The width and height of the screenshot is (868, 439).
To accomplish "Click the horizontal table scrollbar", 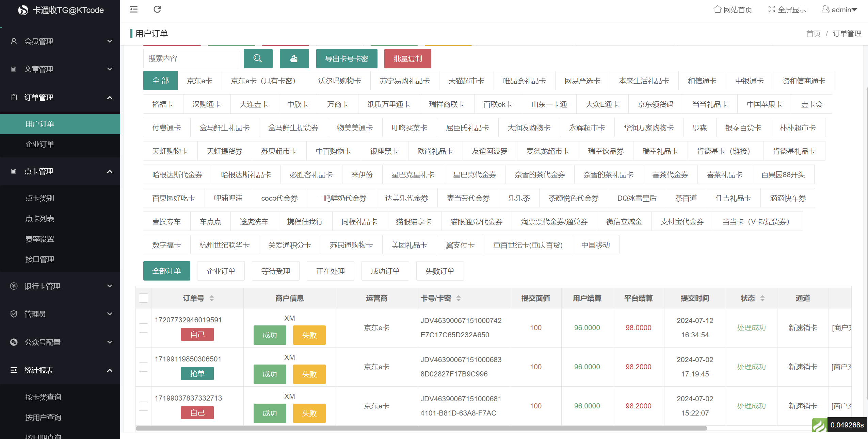I will (x=421, y=428).
